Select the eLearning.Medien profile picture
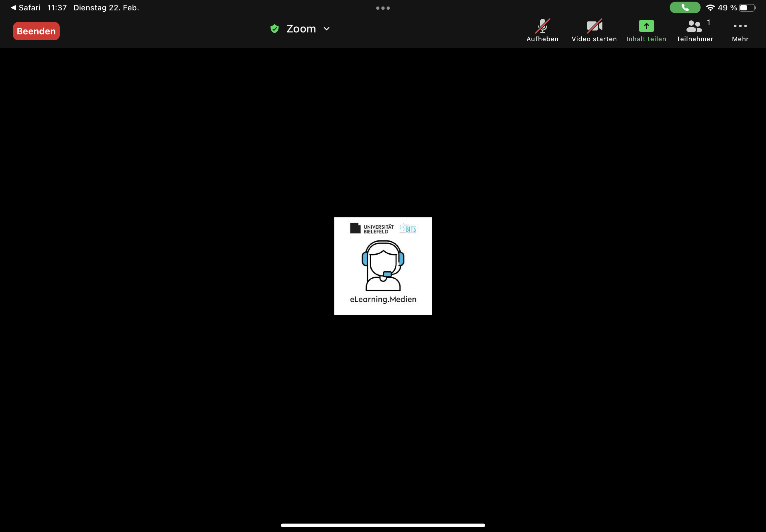Screen dimensions: 766x532 (383, 266)
